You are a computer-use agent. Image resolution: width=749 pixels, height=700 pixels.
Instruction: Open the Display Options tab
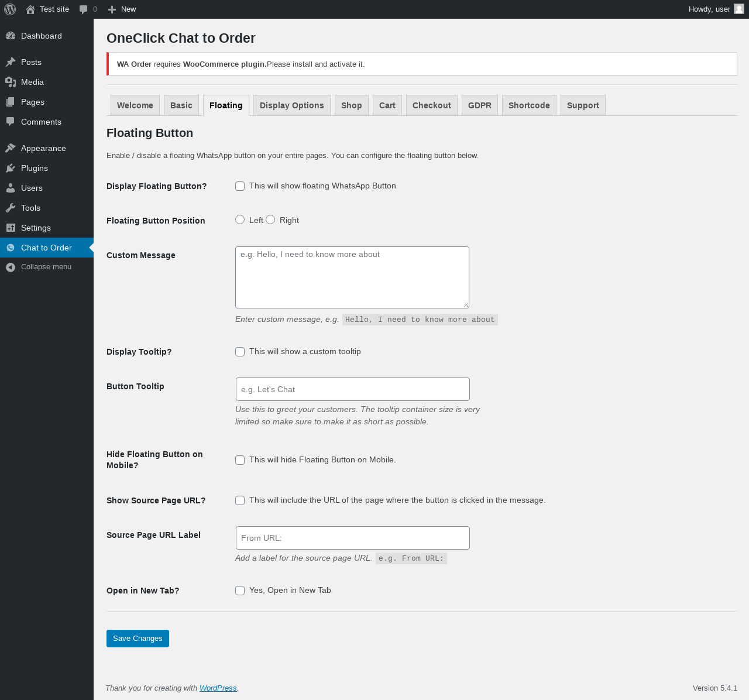(292, 105)
